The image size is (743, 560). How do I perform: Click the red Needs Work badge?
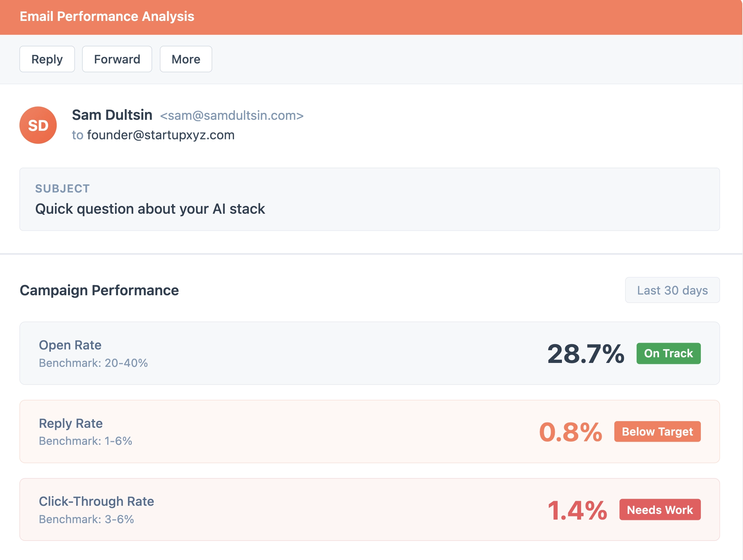659,510
